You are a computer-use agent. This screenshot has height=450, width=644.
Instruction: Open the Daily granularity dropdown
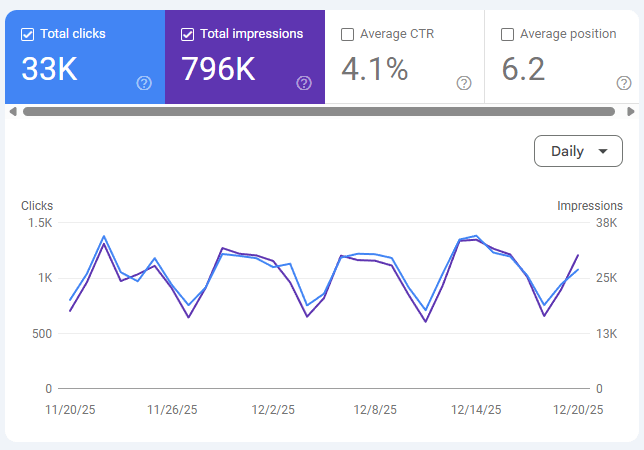(578, 151)
